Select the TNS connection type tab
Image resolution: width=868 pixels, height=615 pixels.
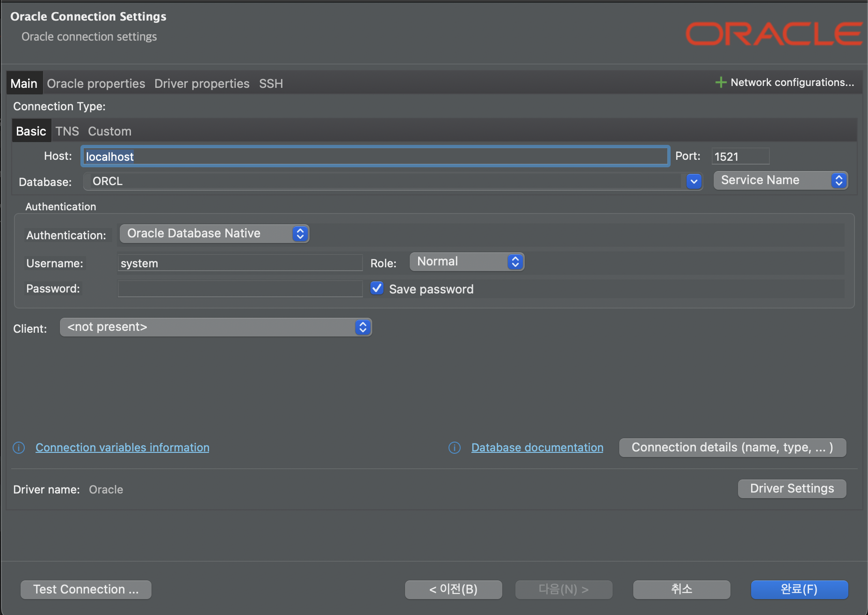67,131
